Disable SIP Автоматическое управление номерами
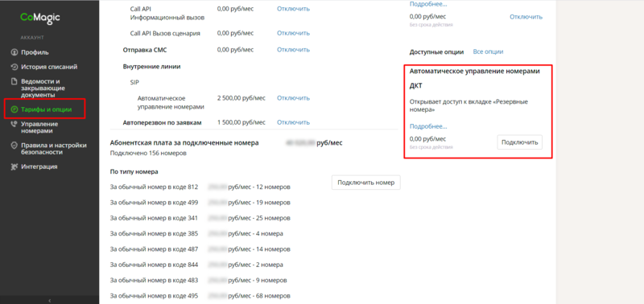644x304 pixels. (x=293, y=98)
